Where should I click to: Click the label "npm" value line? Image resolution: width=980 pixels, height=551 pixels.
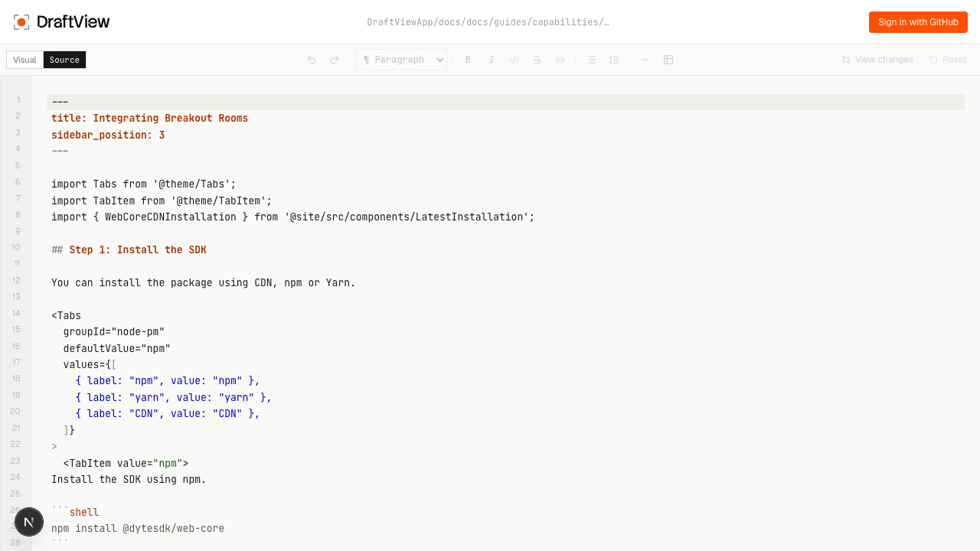coord(168,381)
